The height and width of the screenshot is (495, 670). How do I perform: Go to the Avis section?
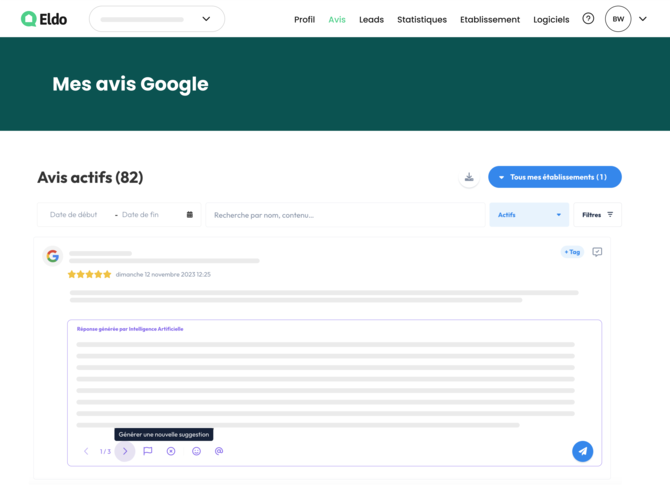click(x=337, y=20)
